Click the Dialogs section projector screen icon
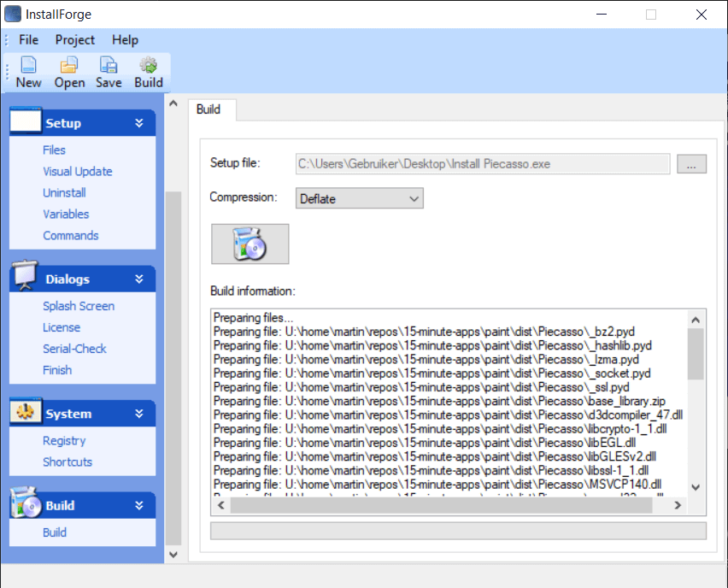The height and width of the screenshot is (588, 728). point(25,275)
